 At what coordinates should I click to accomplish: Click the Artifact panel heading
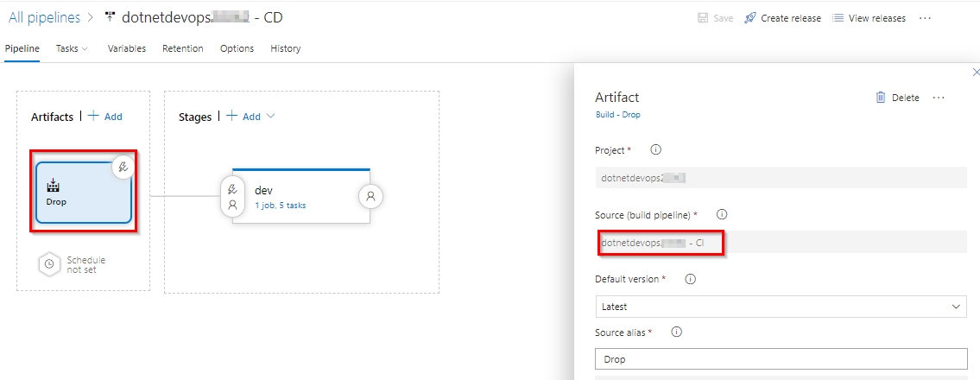point(616,97)
